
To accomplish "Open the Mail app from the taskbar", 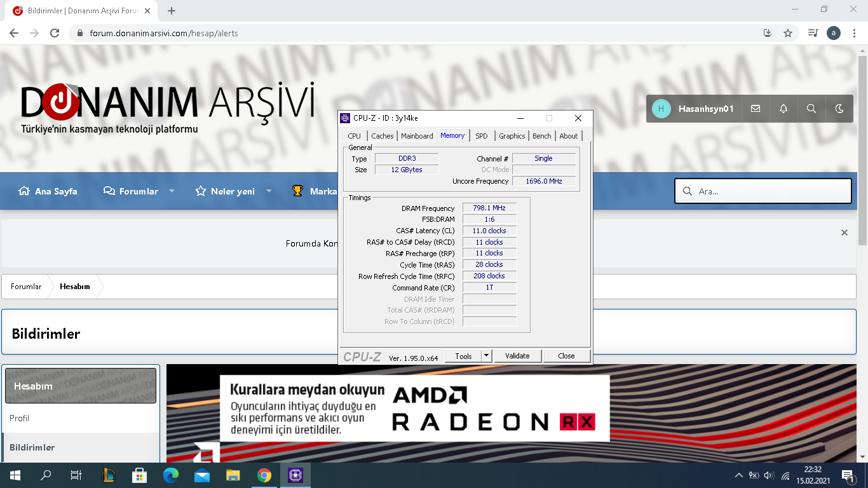I will (x=202, y=475).
